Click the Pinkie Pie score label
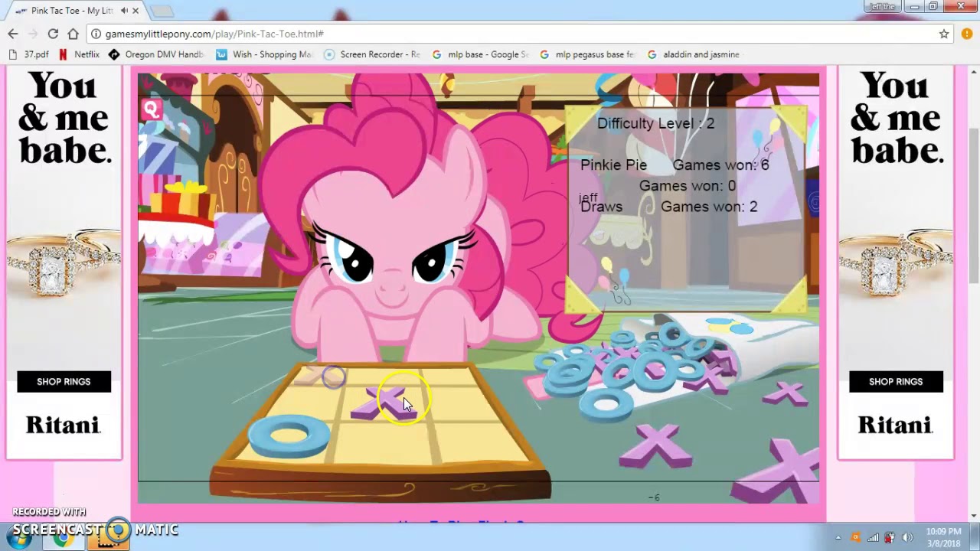The height and width of the screenshot is (551, 980). [x=613, y=165]
